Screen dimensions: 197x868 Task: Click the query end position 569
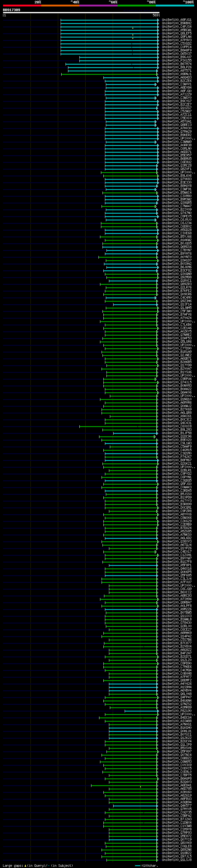[155, 15]
